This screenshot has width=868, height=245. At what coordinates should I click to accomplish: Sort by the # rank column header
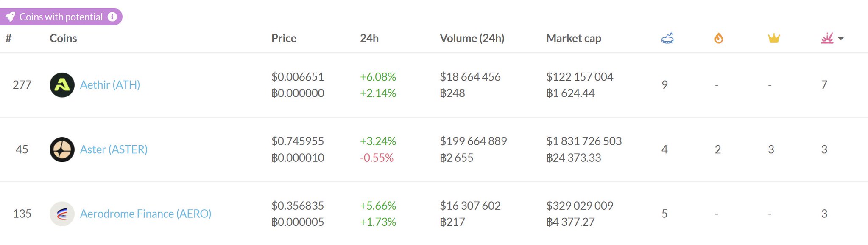(8, 38)
